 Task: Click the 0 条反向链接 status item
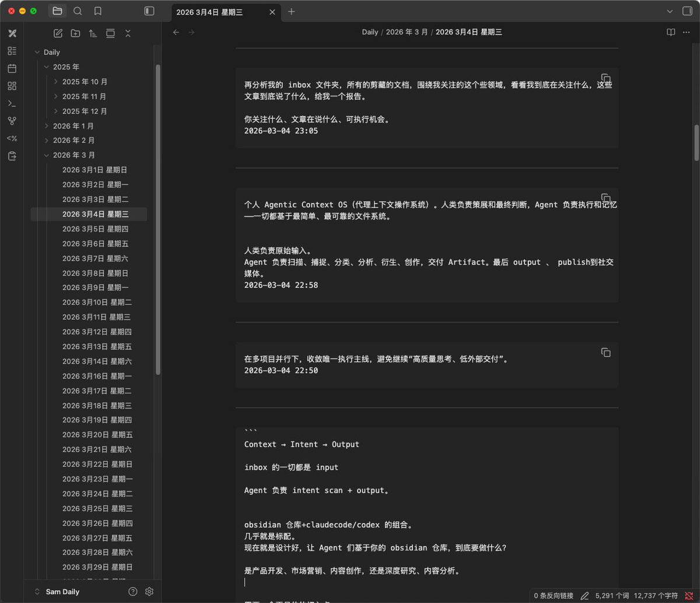click(554, 596)
